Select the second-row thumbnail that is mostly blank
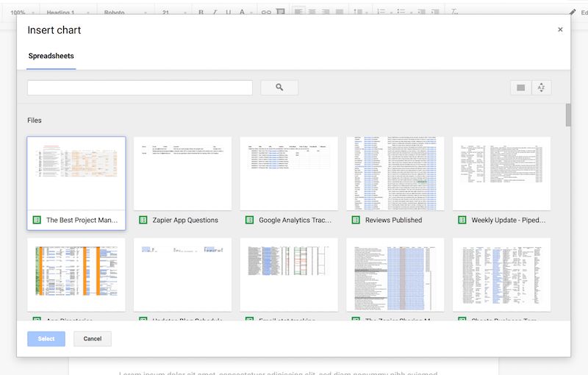This screenshot has height=375, width=588. pos(182,274)
